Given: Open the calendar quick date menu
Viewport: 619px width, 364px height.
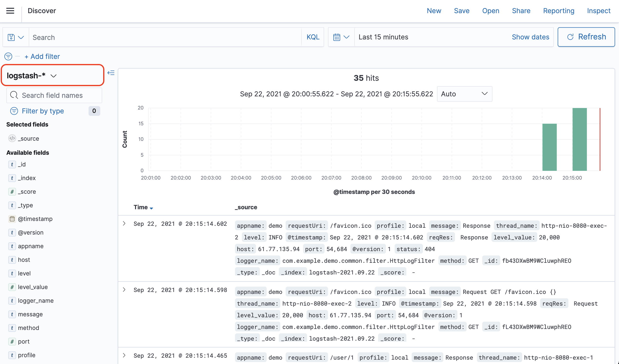Looking at the screenshot, I should pyautogui.click(x=341, y=37).
